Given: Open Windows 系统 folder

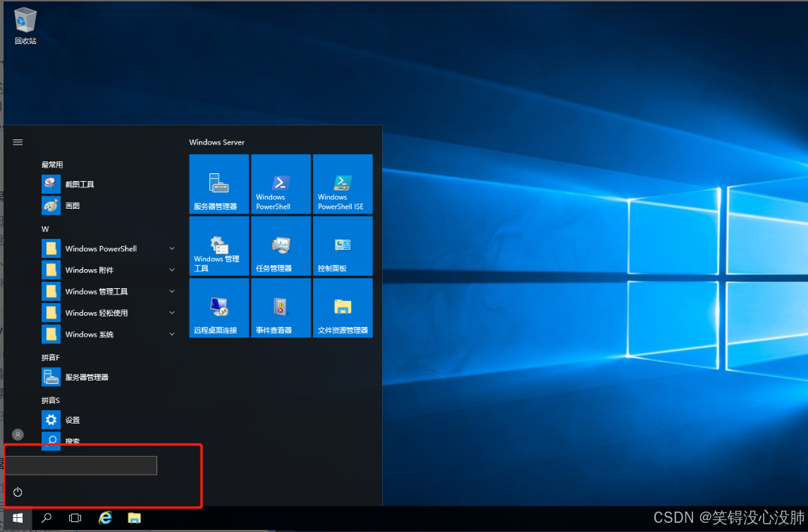Looking at the screenshot, I should (109, 334).
